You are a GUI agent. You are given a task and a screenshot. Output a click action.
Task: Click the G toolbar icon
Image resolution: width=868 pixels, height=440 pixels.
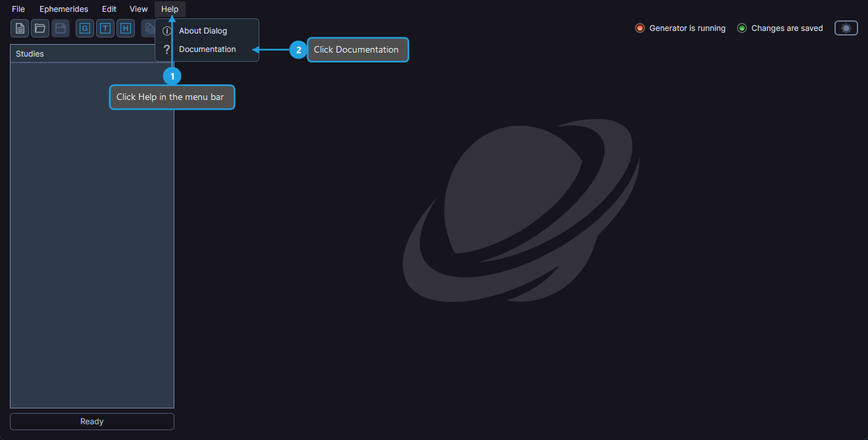coord(85,28)
